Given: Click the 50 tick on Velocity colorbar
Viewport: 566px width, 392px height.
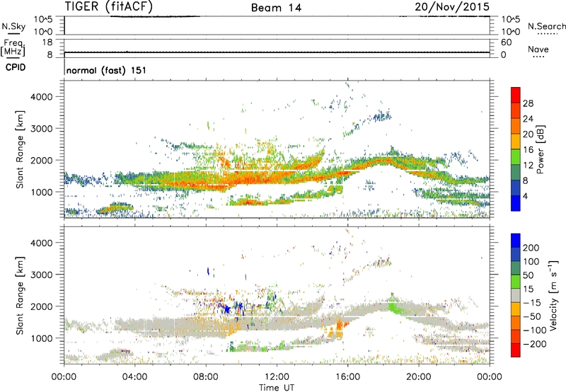Looking at the screenshot, I should click(x=528, y=275).
